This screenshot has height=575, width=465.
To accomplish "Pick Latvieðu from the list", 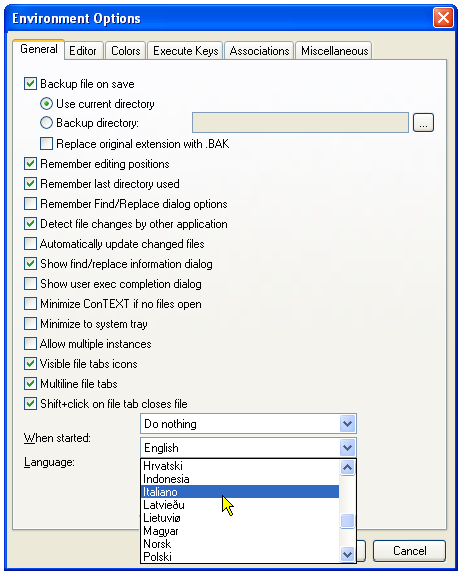I will [x=240, y=505].
